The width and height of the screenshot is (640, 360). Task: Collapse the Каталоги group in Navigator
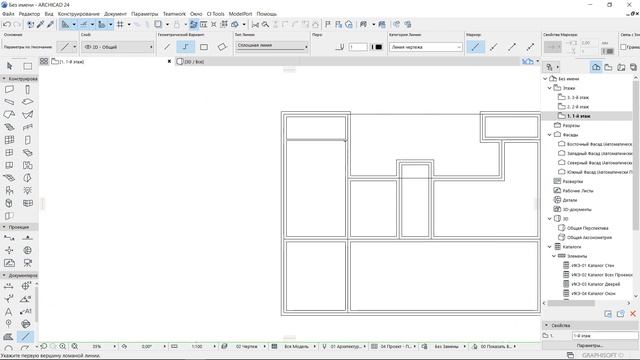[549, 247]
